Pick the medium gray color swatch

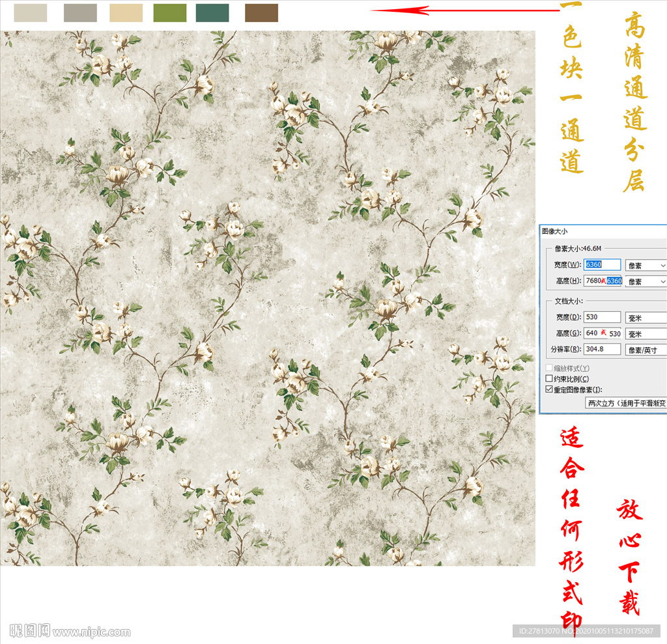(x=80, y=13)
